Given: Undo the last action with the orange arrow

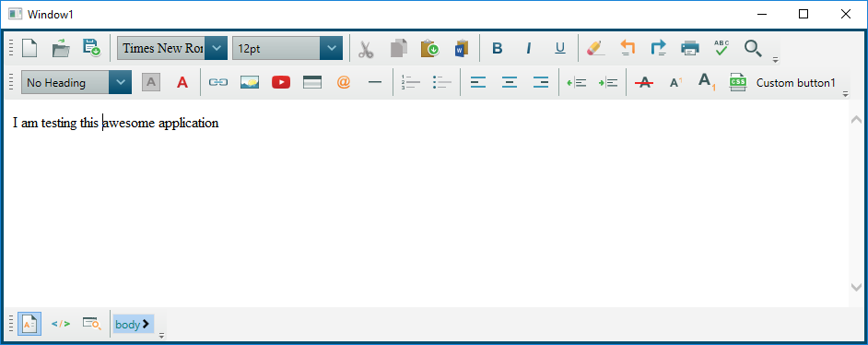Looking at the screenshot, I should click(627, 49).
